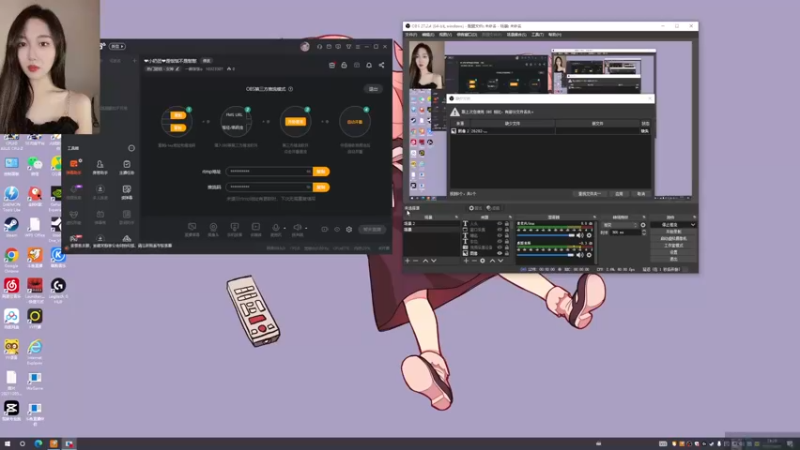Click the transition duration value field
This screenshot has width=800, height=450.
point(626,232)
